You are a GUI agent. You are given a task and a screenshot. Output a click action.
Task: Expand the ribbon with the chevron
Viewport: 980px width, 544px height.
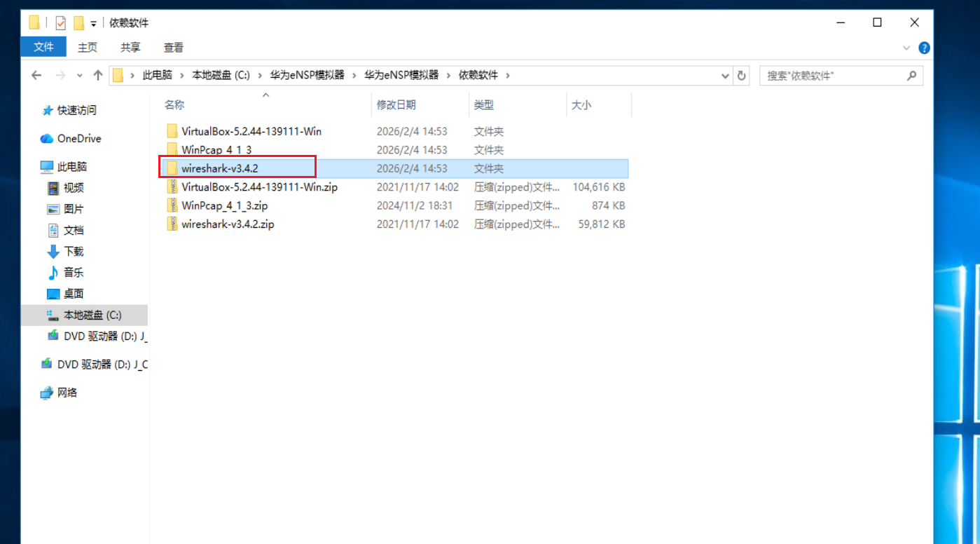(906, 48)
